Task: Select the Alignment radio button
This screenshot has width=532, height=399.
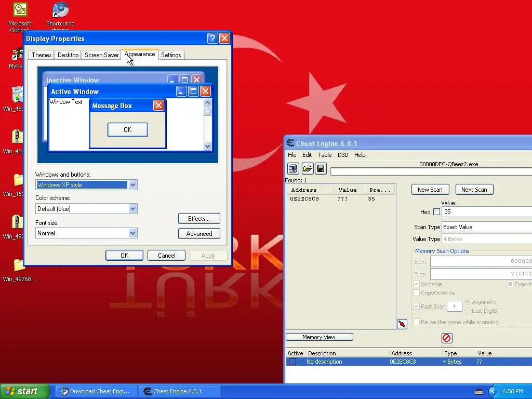Action: click(x=467, y=302)
